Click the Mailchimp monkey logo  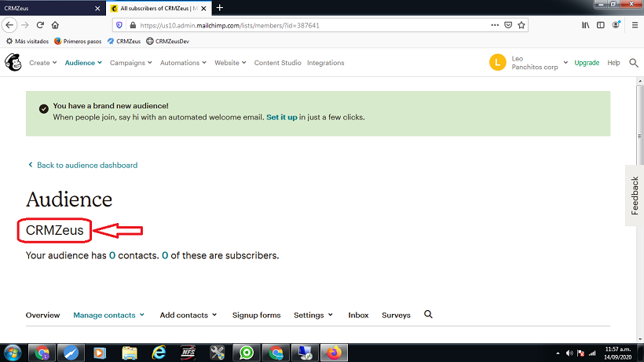click(x=13, y=63)
